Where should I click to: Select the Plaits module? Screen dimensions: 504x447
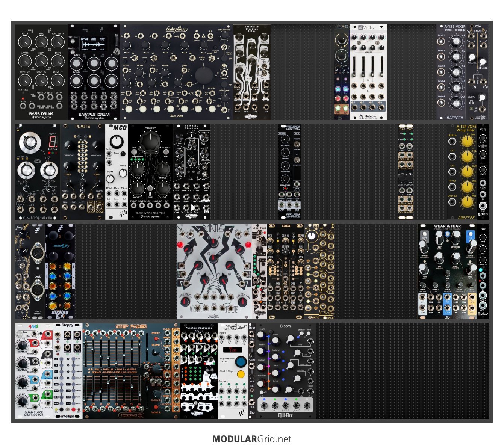[x=83, y=172]
